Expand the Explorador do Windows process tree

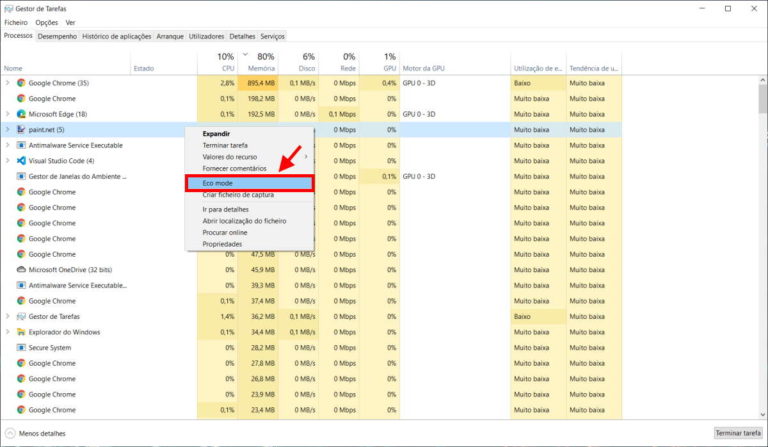pos(8,332)
